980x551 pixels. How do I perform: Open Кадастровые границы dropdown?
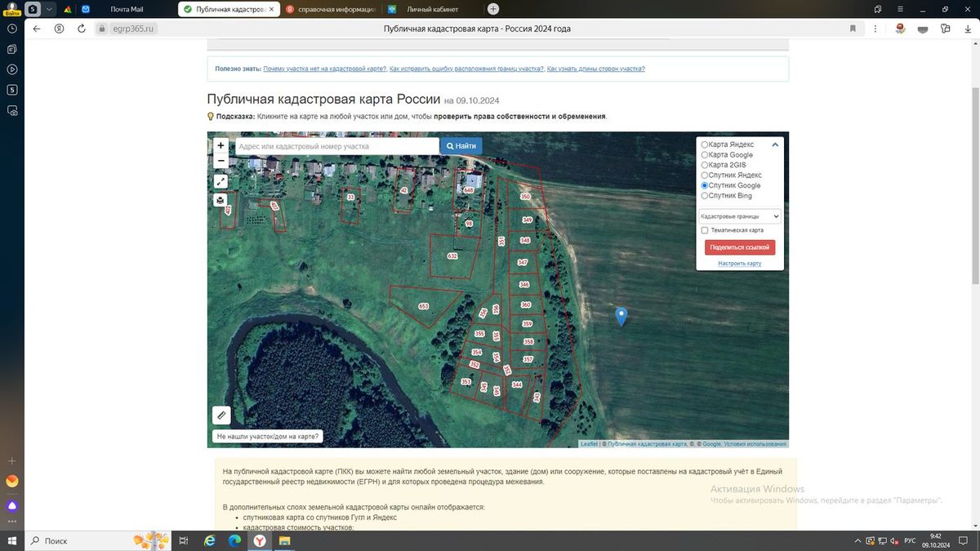point(740,216)
